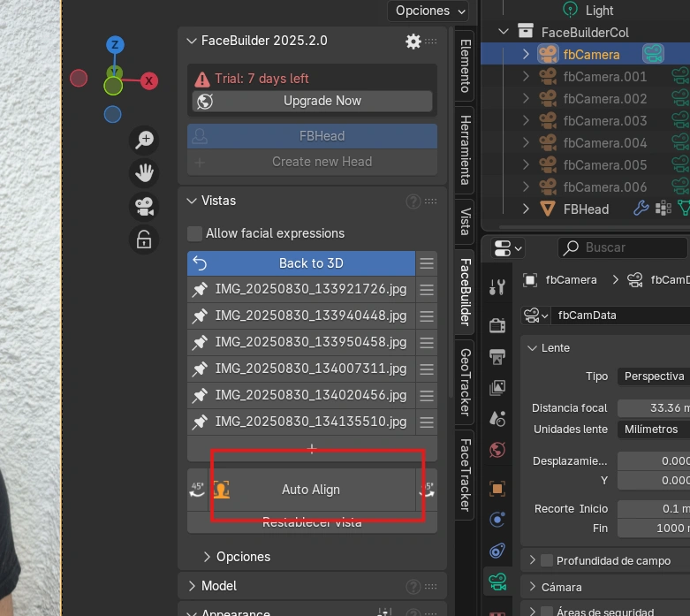Image resolution: width=690 pixels, height=616 pixels.
Task: Open menu icon next to Back to 3D
Action: (x=427, y=263)
